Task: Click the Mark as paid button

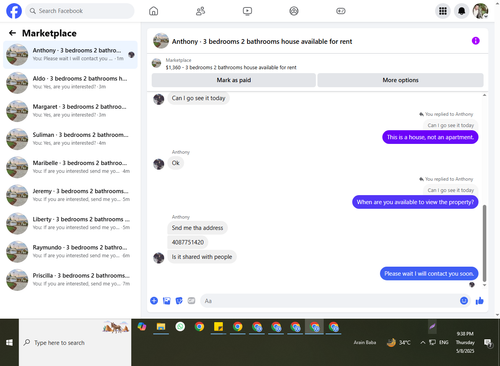Action: click(x=234, y=80)
